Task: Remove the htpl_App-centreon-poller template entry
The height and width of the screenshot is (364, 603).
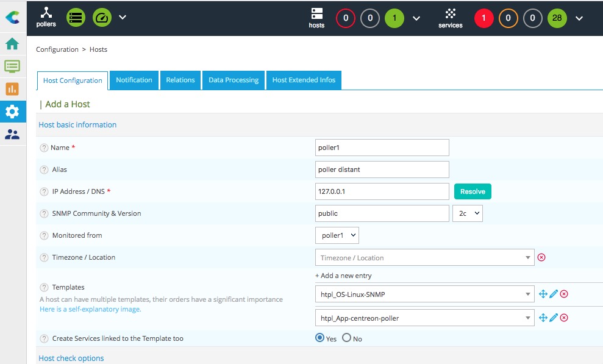Action: [564, 318]
